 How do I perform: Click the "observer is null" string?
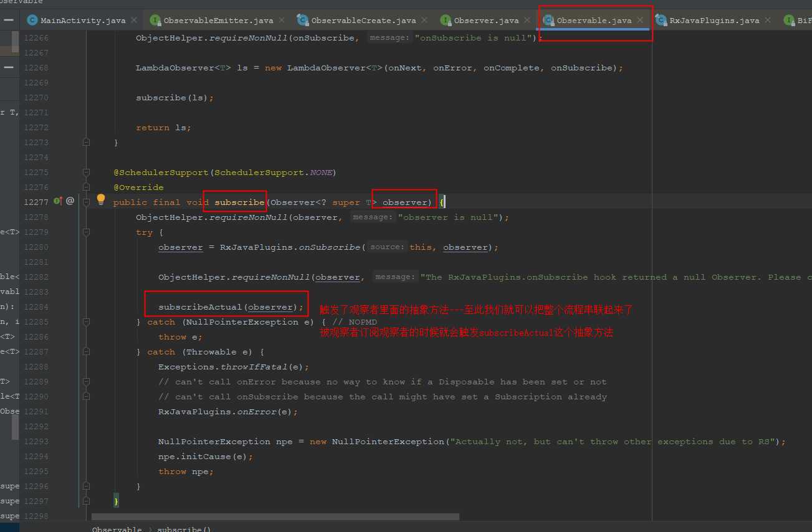click(x=449, y=217)
